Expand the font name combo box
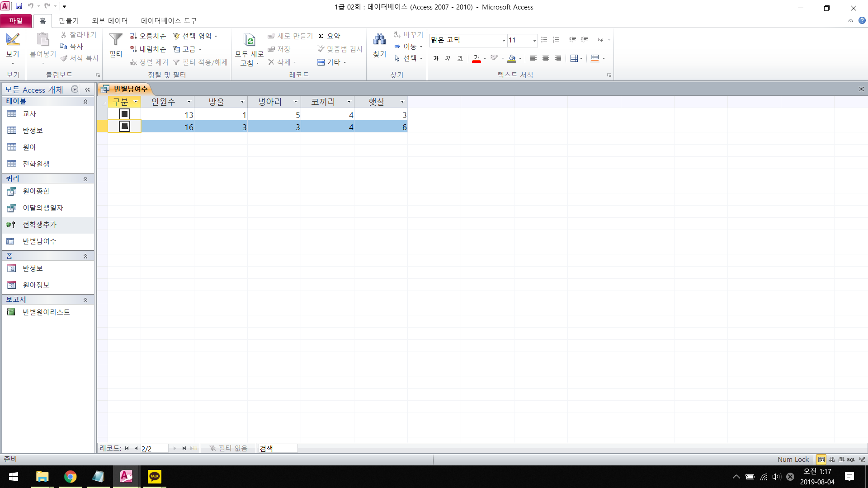 click(504, 40)
